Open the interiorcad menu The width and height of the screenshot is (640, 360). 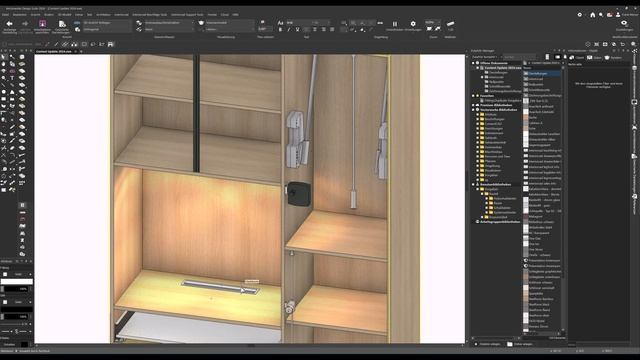click(121, 15)
